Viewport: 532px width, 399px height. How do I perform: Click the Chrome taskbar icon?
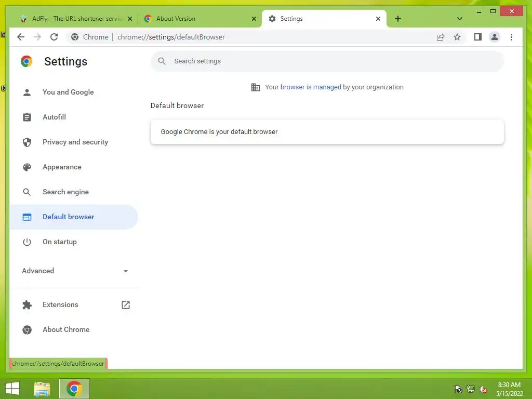click(x=74, y=389)
